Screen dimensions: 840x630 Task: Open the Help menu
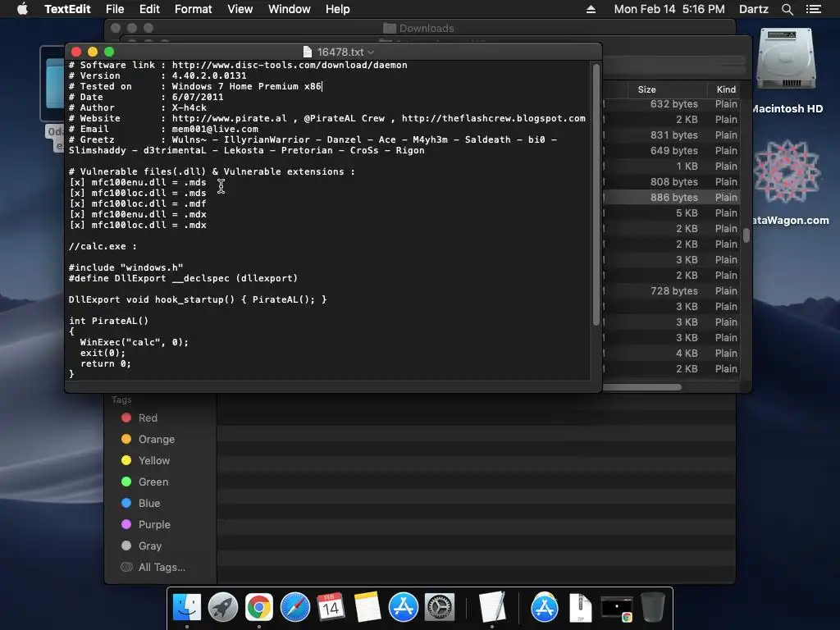[337, 9]
